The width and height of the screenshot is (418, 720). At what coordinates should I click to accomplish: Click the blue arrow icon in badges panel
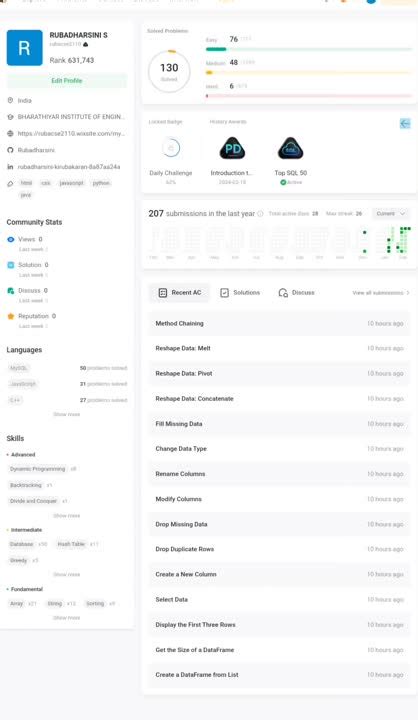tap(405, 123)
